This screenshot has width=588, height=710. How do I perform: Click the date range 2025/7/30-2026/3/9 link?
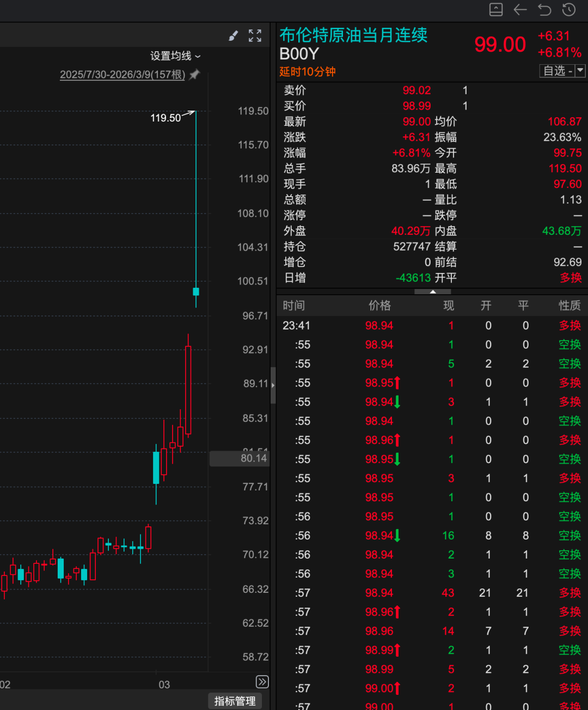[122, 75]
